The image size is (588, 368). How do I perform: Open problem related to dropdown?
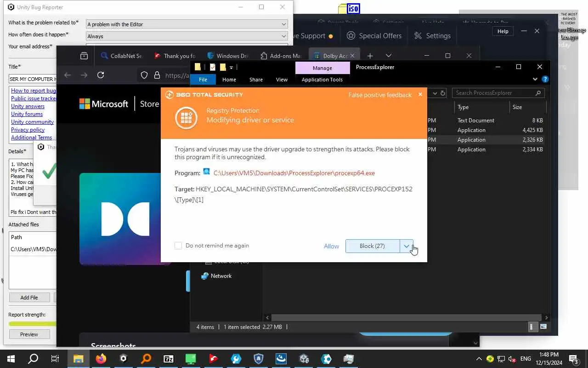click(x=187, y=24)
